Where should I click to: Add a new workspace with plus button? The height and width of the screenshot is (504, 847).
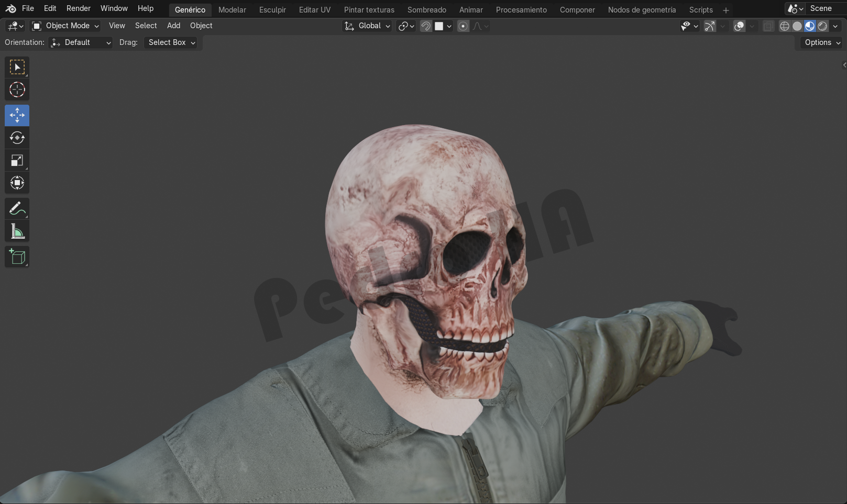pos(726,10)
